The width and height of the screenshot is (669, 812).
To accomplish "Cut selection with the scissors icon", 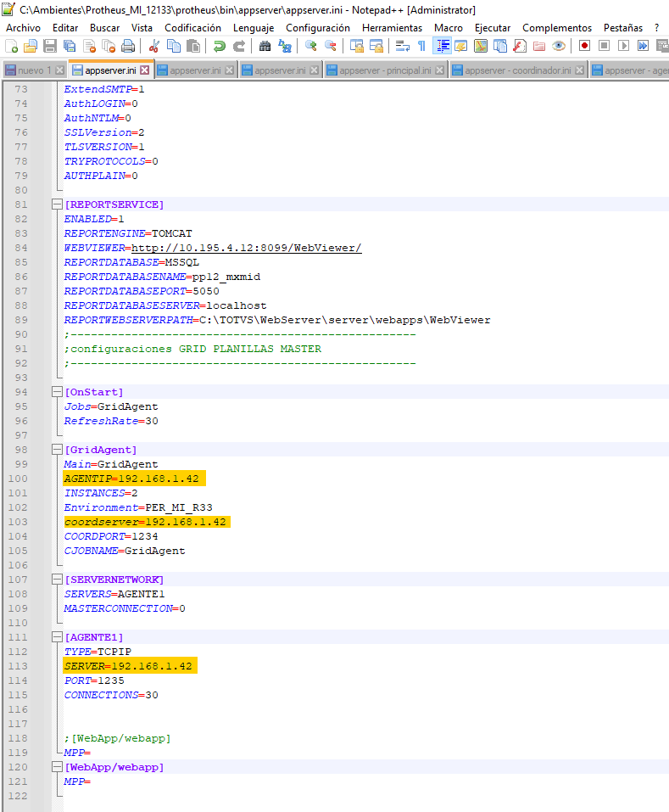I will (x=153, y=46).
